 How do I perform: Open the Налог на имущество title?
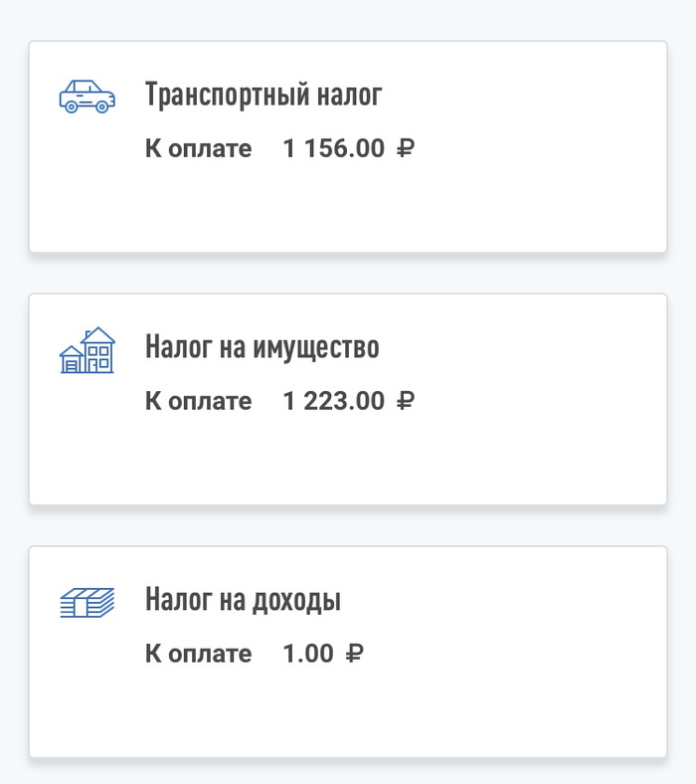262,347
